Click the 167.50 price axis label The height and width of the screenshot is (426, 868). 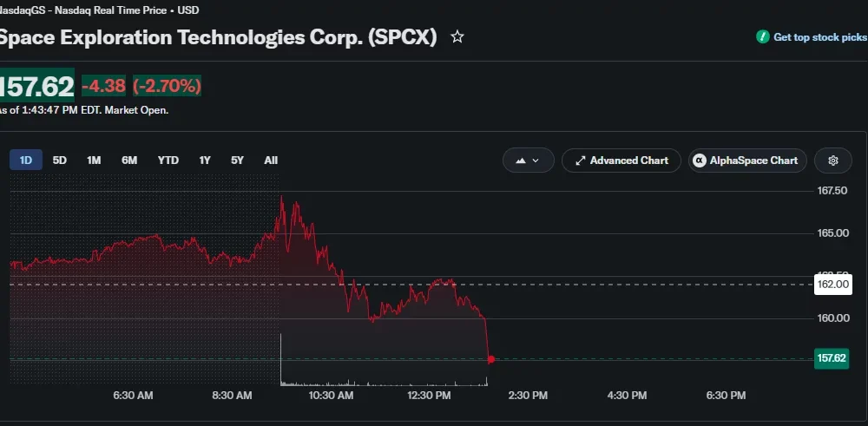tap(832, 191)
